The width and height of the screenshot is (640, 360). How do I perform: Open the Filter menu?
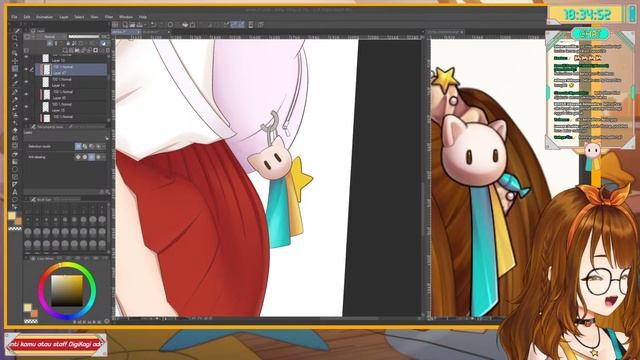pos(109,17)
